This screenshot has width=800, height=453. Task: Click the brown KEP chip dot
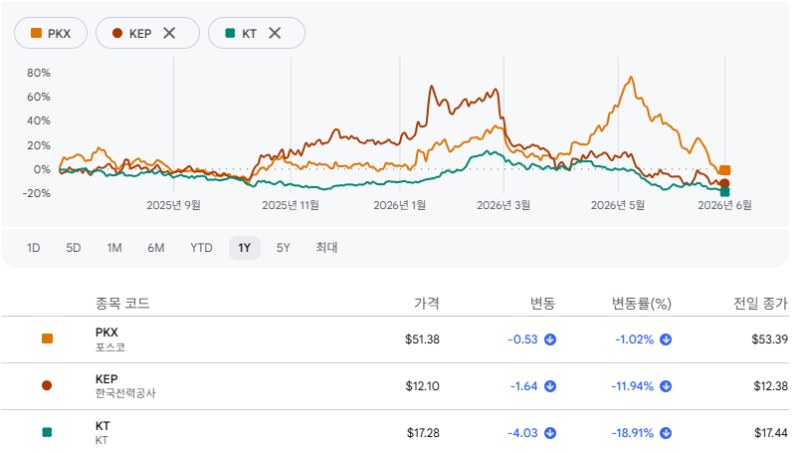[117, 33]
